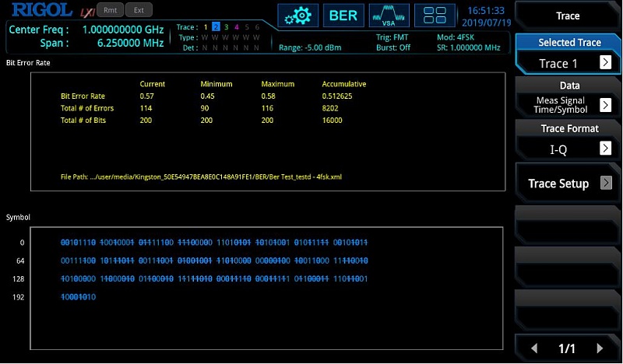The width and height of the screenshot is (623, 364).
Task: Click the RIGOL logo
Action: 39,11
